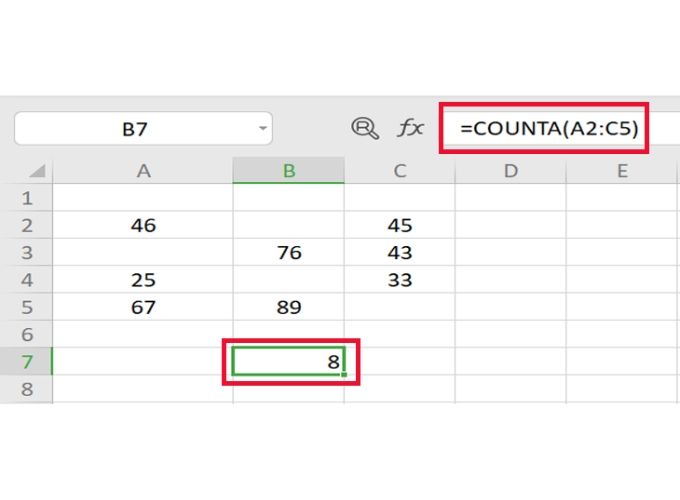Click the fx insert function icon
This screenshot has width=680, height=500.
pyautogui.click(x=411, y=128)
